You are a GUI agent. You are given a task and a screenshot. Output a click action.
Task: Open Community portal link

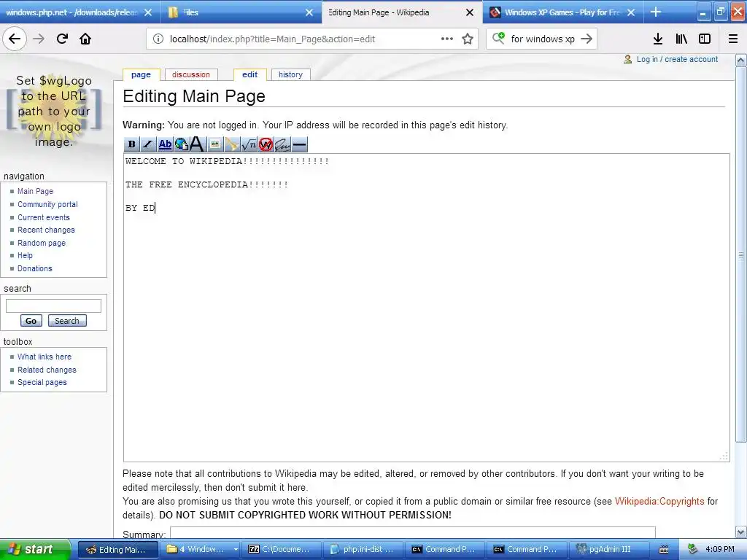pyautogui.click(x=47, y=204)
